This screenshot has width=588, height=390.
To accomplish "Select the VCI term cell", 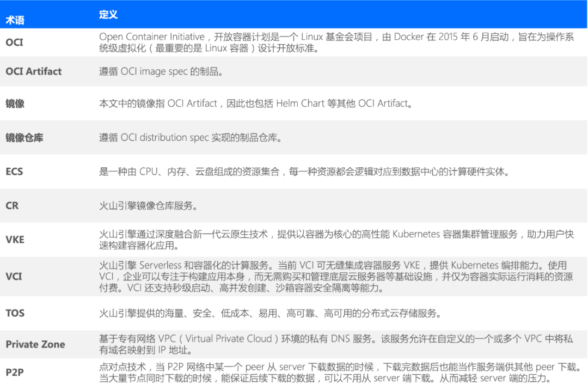I will [x=14, y=276].
